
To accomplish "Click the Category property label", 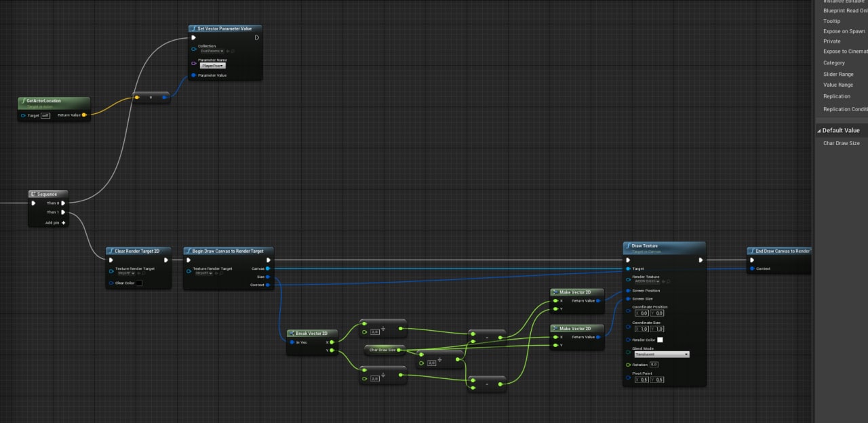I will pyautogui.click(x=834, y=63).
